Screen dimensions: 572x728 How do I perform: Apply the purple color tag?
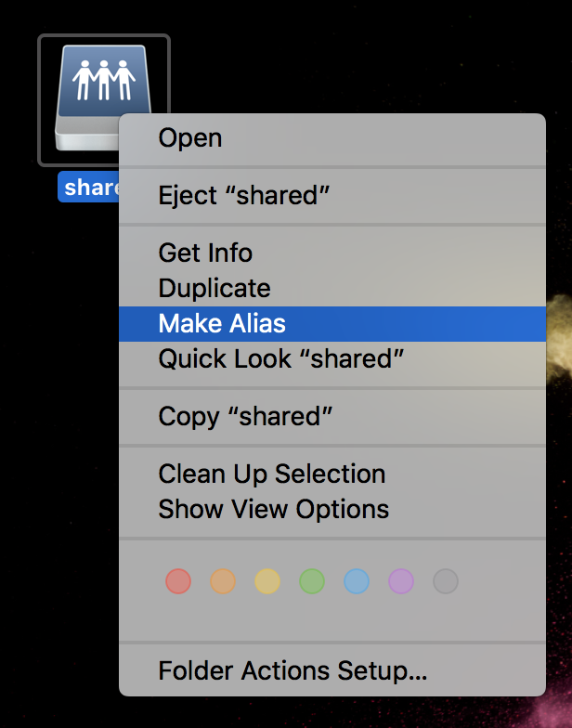(x=400, y=582)
